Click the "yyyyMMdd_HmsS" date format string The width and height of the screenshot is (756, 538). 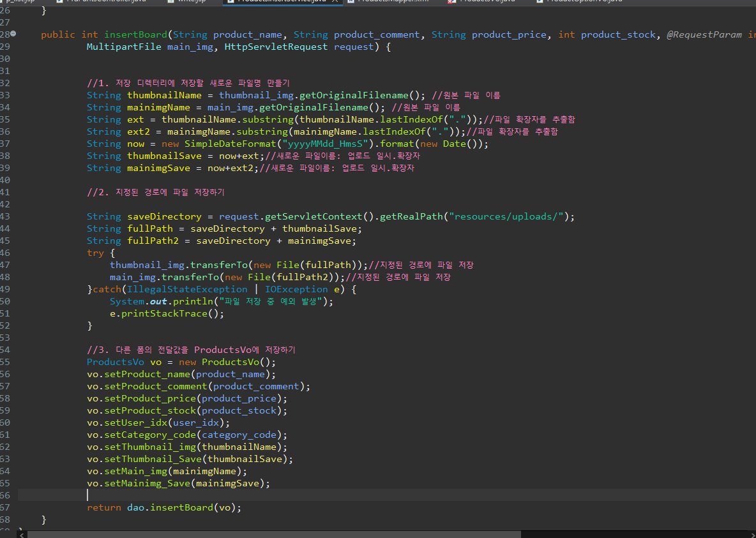coord(326,144)
